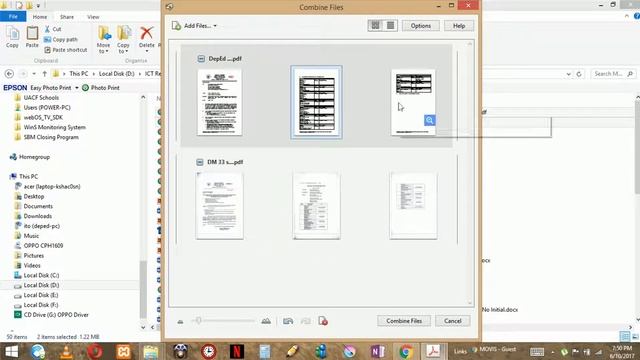This screenshot has width=640, height=360.
Task: Open File Explorer from the taskbar
Action: pos(151,351)
